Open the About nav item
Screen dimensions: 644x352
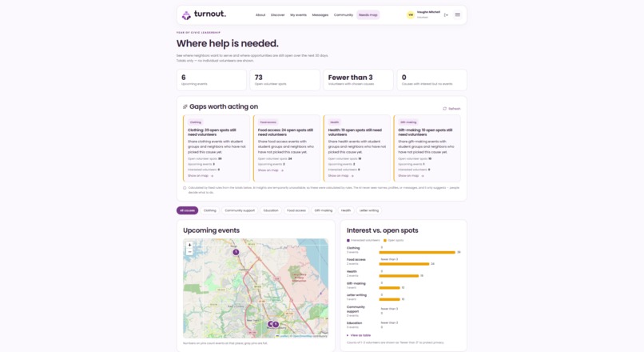point(260,15)
